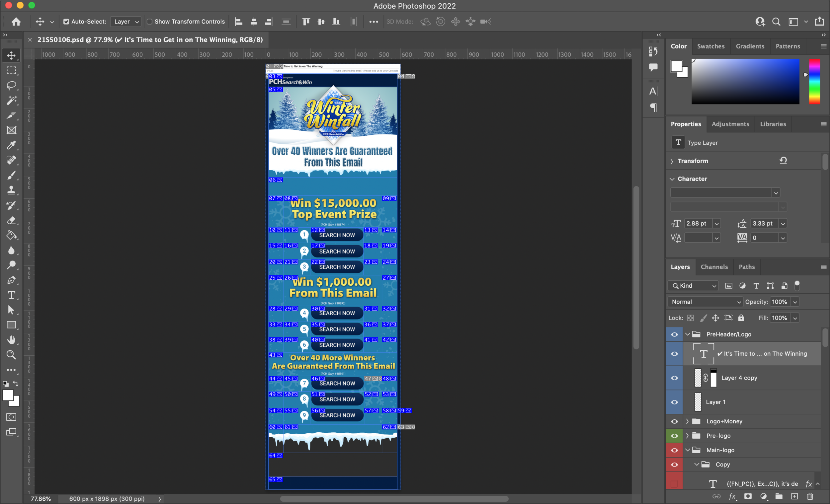Select the Zoom tool
This screenshot has height=504, width=830.
(x=11, y=355)
